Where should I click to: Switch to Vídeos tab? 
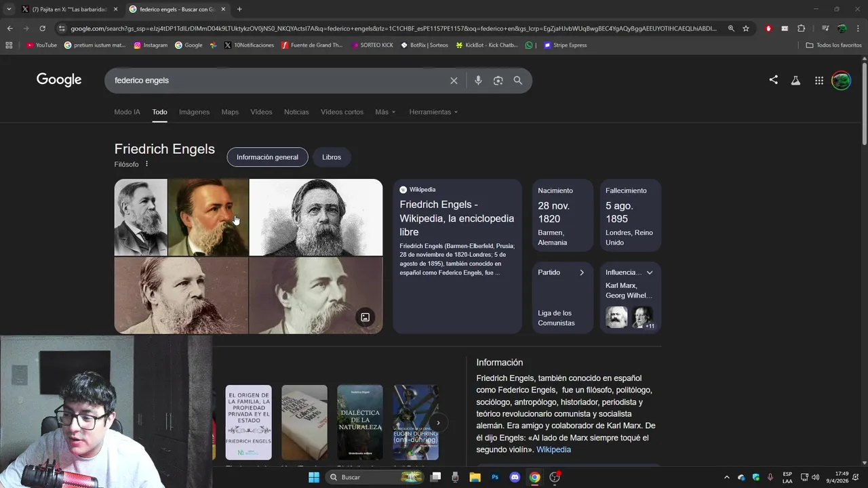261,112
